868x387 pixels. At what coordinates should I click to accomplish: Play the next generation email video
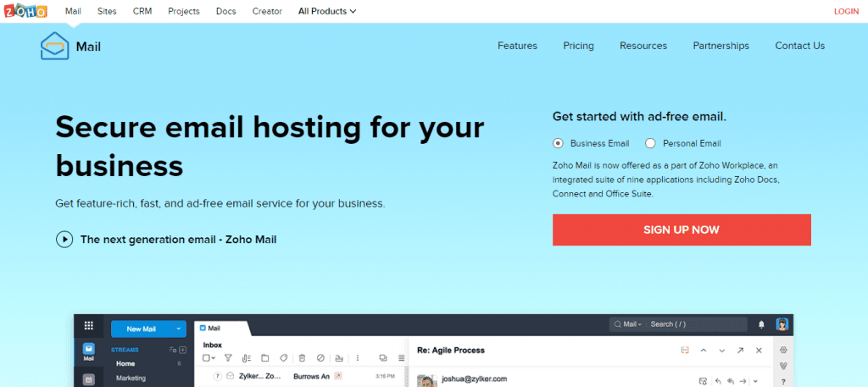[64, 240]
